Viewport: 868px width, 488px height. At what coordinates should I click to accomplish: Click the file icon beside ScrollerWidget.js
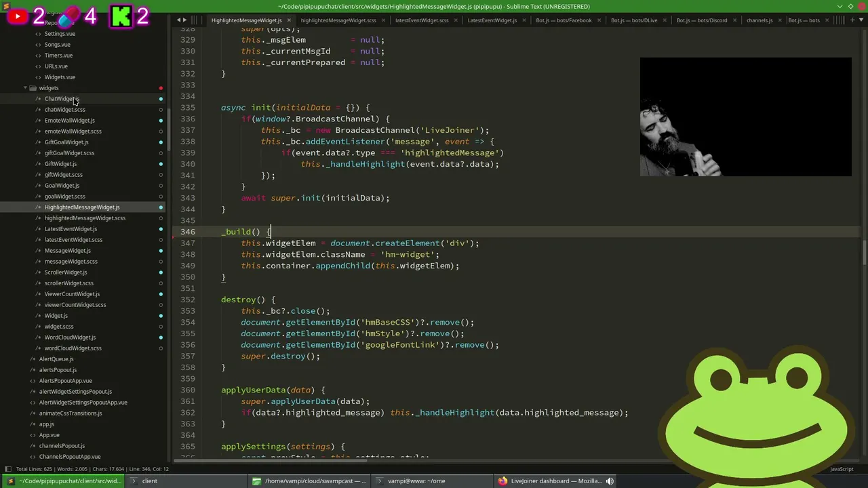(39, 272)
